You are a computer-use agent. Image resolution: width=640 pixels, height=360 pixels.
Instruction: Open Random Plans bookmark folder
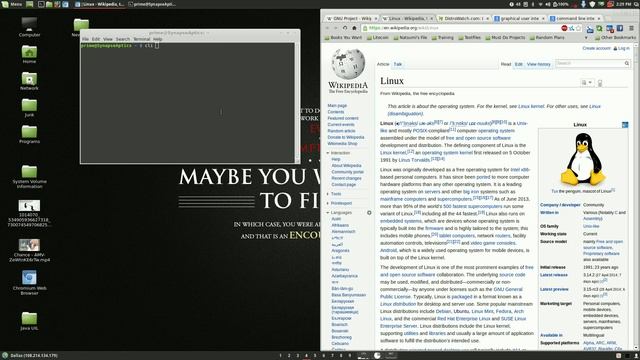pyautogui.click(x=547, y=38)
